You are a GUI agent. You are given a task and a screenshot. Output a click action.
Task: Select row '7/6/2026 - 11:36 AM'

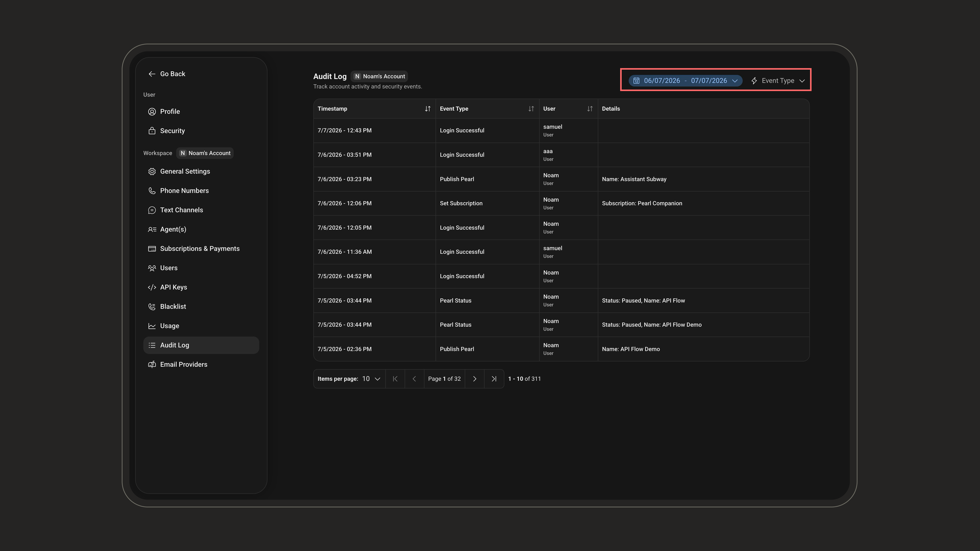[x=561, y=252]
